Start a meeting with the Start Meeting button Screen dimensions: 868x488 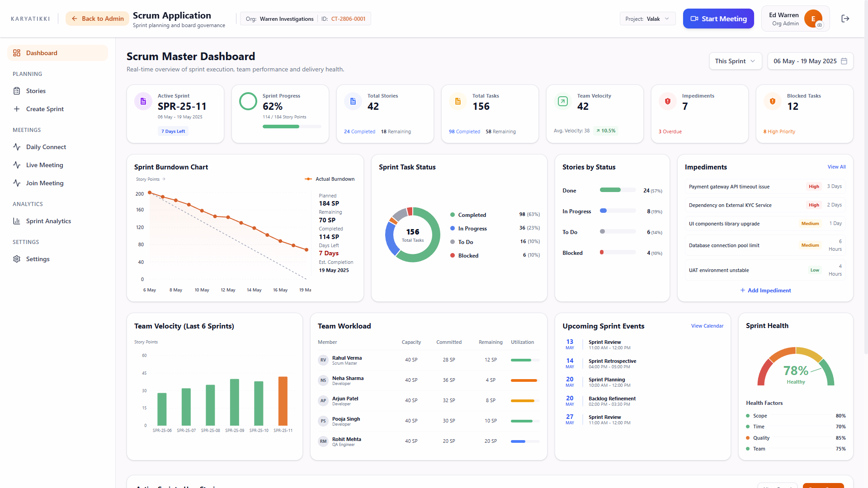(x=718, y=19)
